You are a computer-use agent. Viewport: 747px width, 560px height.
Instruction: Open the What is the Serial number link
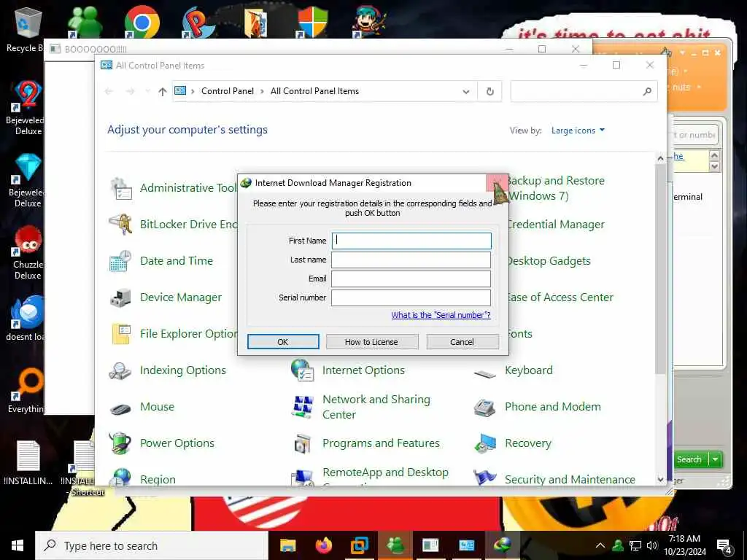coord(441,315)
